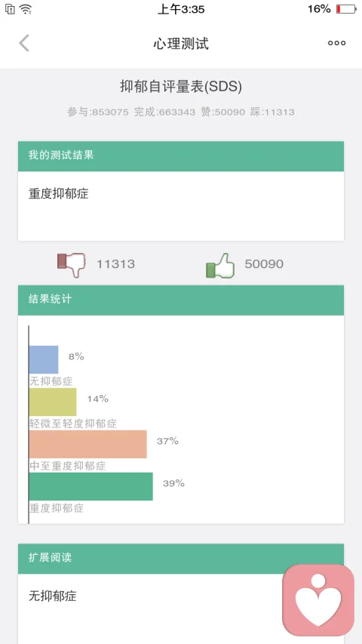This screenshot has height=644, width=362.
Task: Tap the 扩展阅读 section header
Action: click(x=181, y=559)
